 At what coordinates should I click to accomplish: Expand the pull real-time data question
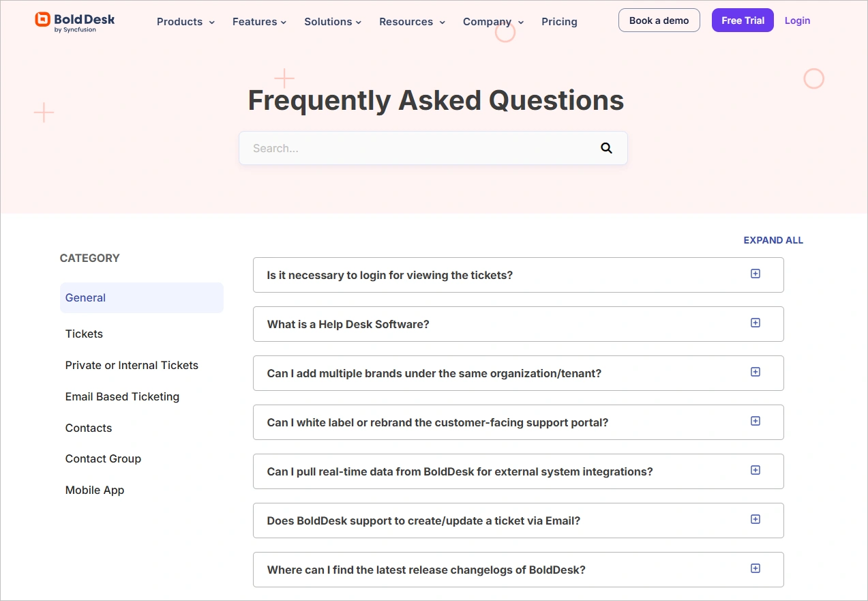click(x=518, y=471)
